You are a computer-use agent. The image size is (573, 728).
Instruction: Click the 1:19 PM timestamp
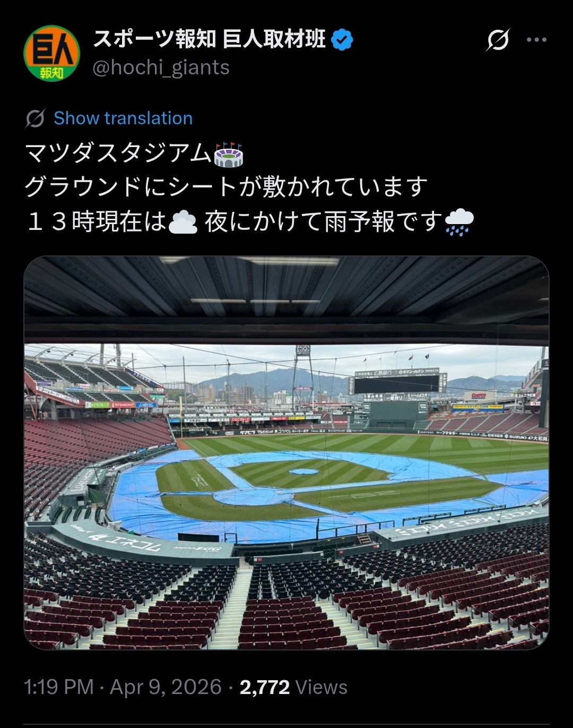59,687
